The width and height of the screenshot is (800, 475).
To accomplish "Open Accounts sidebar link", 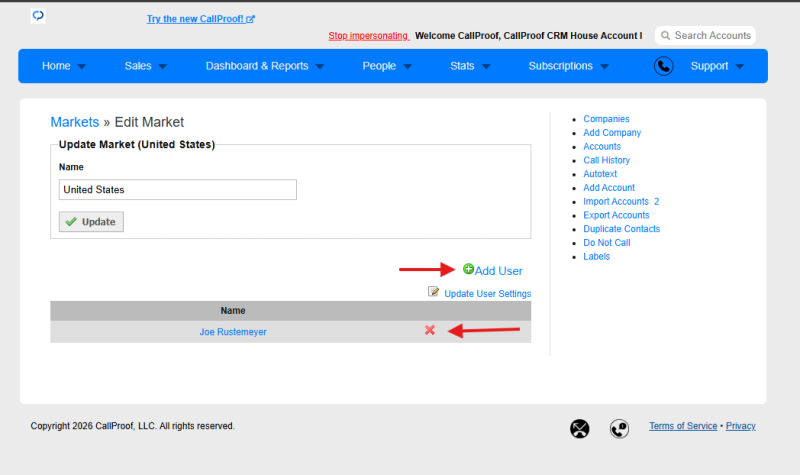I will (x=602, y=146).
